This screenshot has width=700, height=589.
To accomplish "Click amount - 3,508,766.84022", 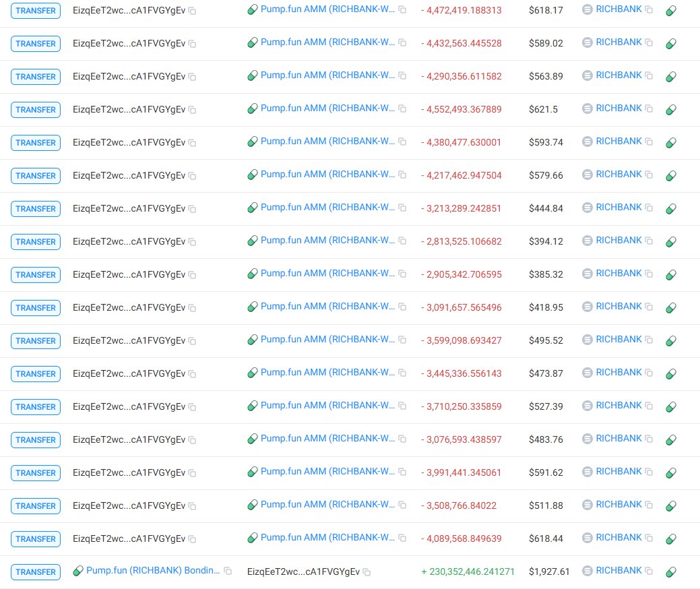I will (459, 506).
